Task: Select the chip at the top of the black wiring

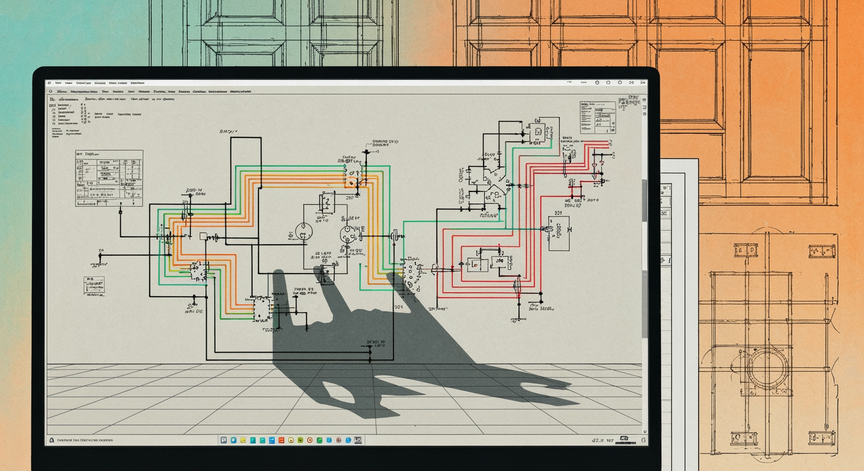Action: pyautogui.click(x=538, y=132)
